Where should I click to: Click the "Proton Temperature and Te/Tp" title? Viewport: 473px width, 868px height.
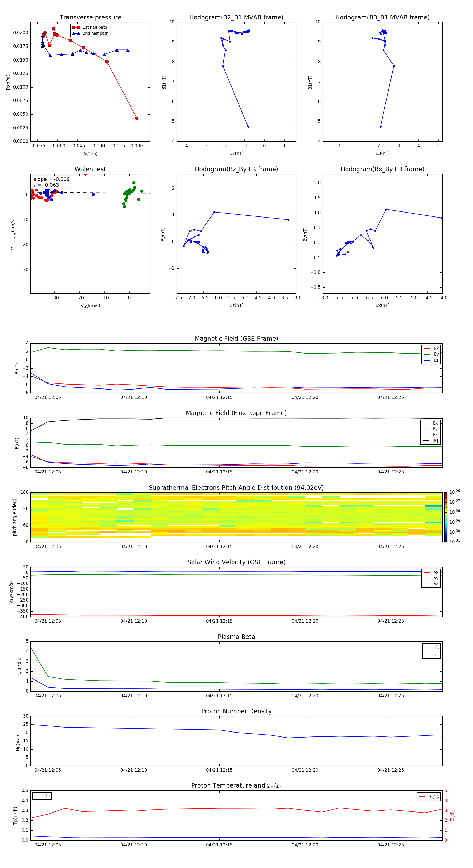point(236,786)
